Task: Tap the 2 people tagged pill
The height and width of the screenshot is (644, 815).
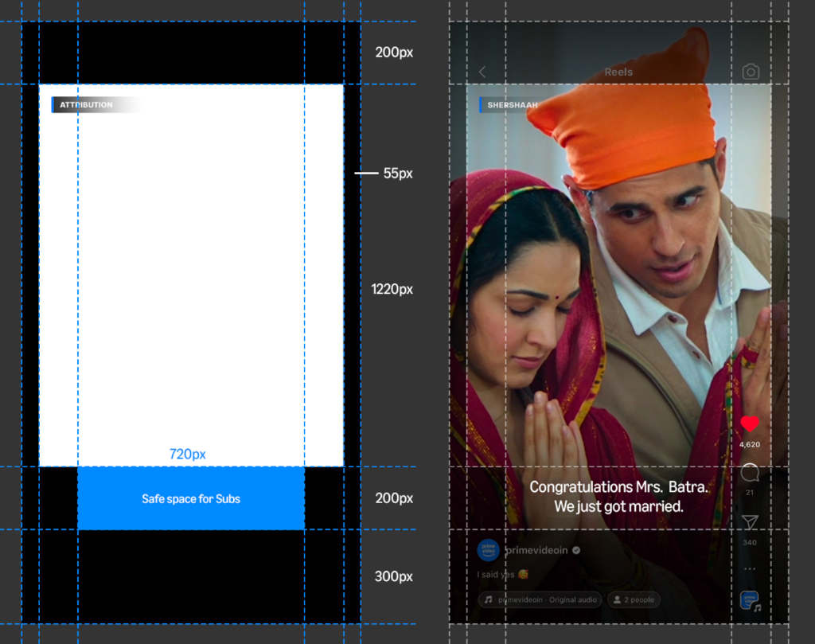Action: (634, 600)
